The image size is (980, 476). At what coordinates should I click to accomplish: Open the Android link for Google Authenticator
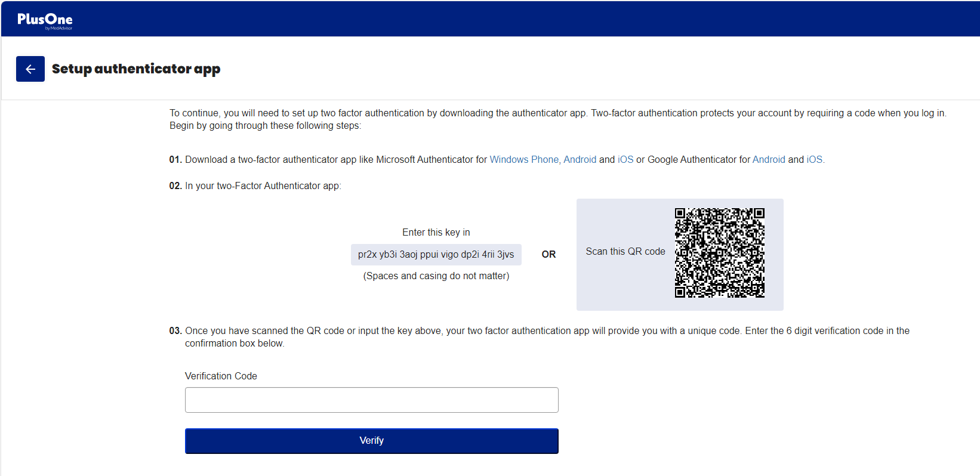pyautogui.click(x=769, y=159)
